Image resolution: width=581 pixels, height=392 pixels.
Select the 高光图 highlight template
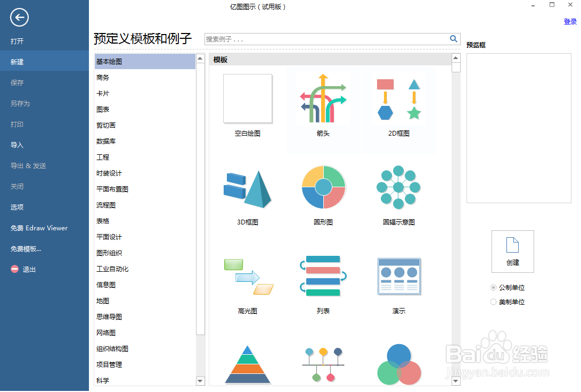coord(247,276)
